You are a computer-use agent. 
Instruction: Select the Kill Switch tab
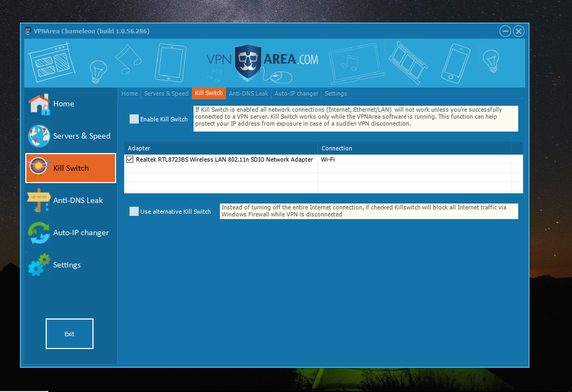[x=209, y=93]
